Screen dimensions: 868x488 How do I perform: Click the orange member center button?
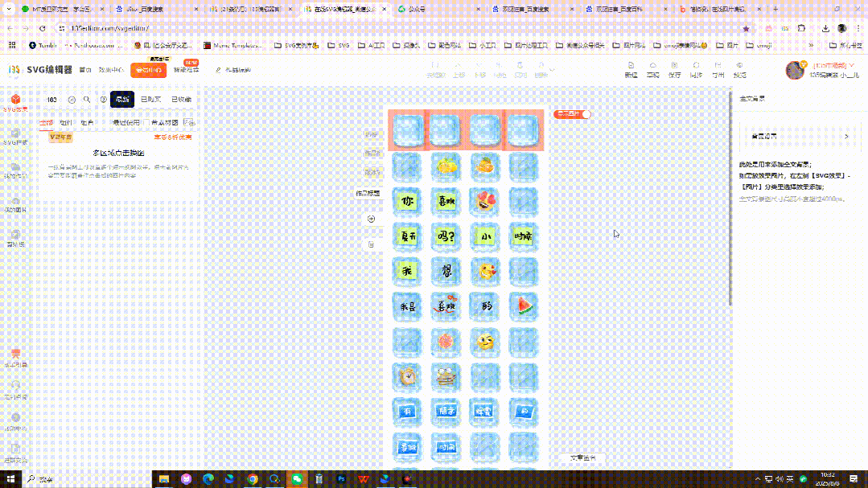(x=148, y=70)
